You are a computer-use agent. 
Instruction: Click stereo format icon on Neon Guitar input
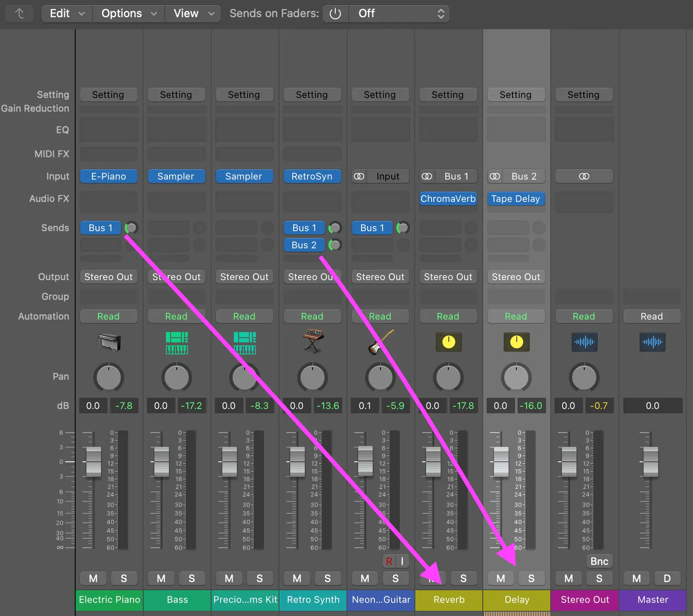359,176
